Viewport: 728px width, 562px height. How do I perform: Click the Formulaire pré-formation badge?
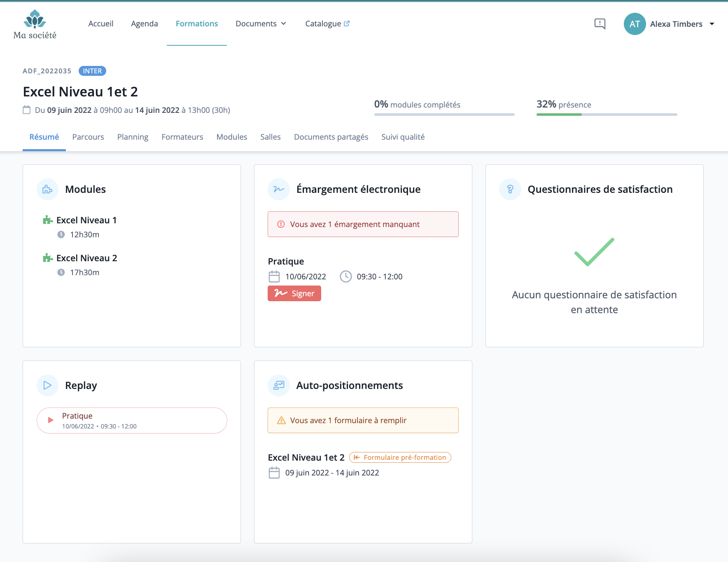[400, 457]
